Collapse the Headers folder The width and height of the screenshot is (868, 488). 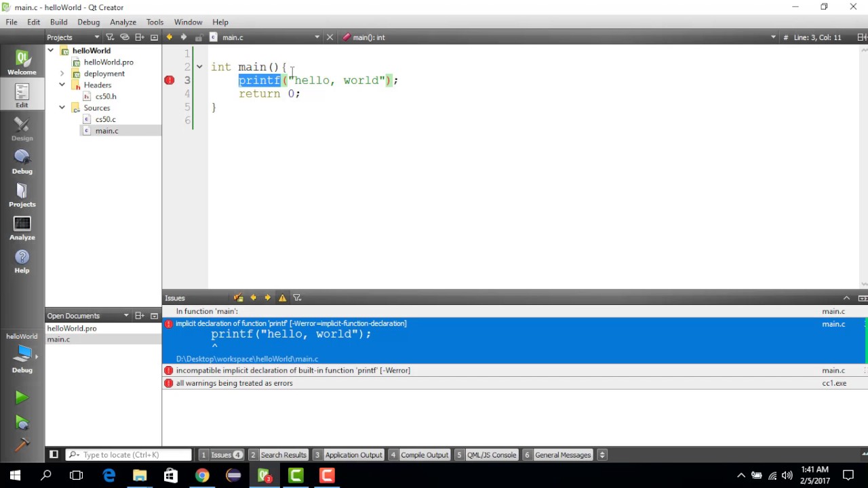point(62,85)
